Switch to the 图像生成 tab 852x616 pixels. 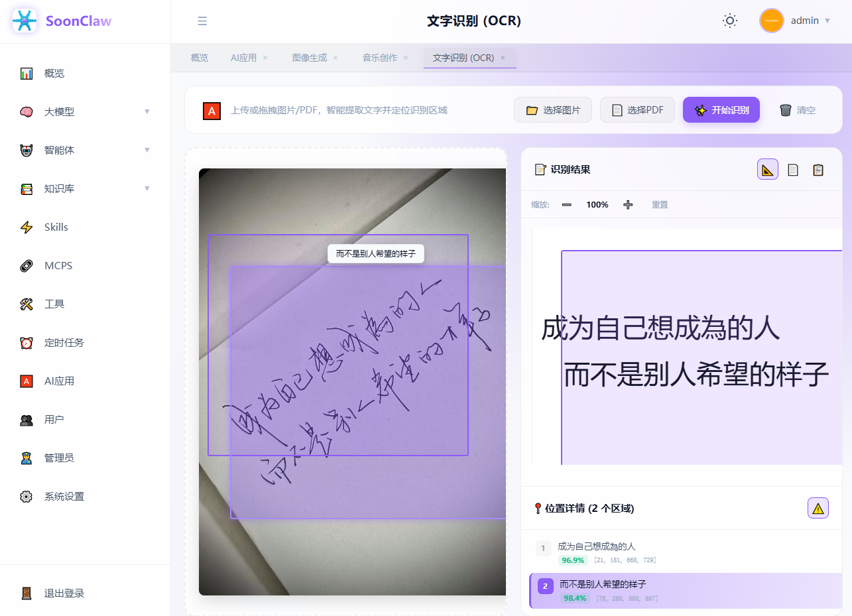pos(310,58)
